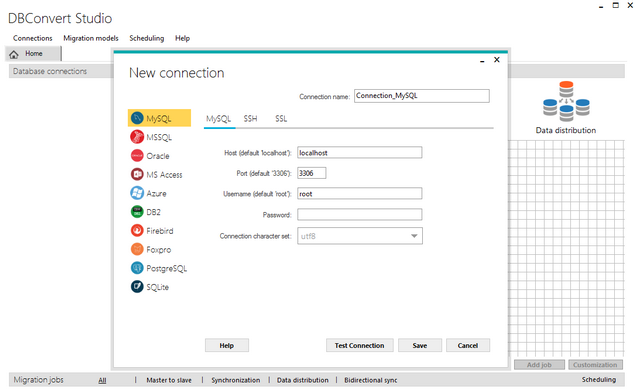This screenshot has height=392, width=639.
Task: Click the Customization button
Action: tap(595, 365)
